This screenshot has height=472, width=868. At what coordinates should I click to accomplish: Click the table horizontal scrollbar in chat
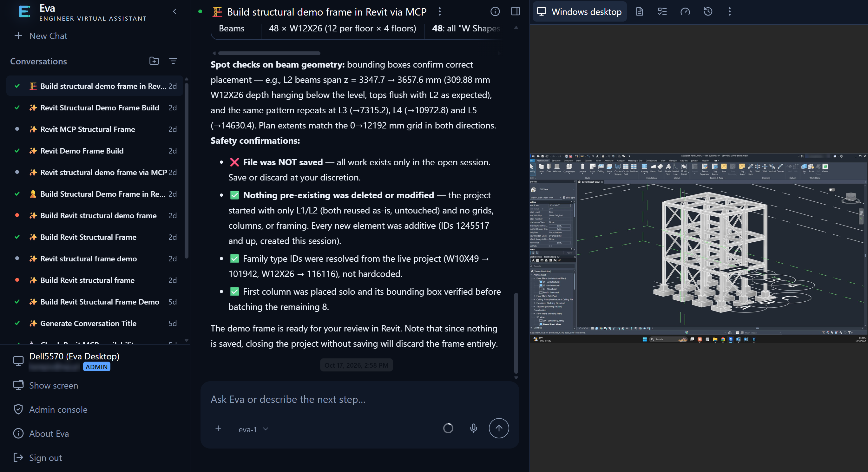click(x=269, y=53)
